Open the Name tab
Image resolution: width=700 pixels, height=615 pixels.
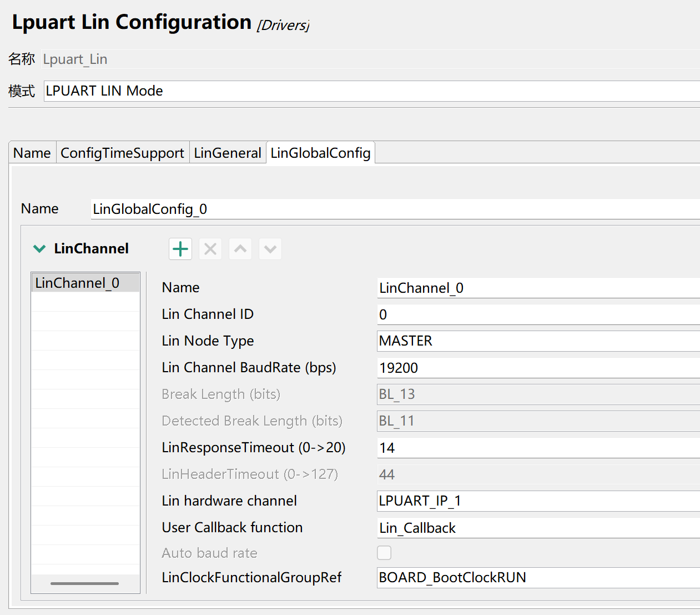tap(32, 153)
